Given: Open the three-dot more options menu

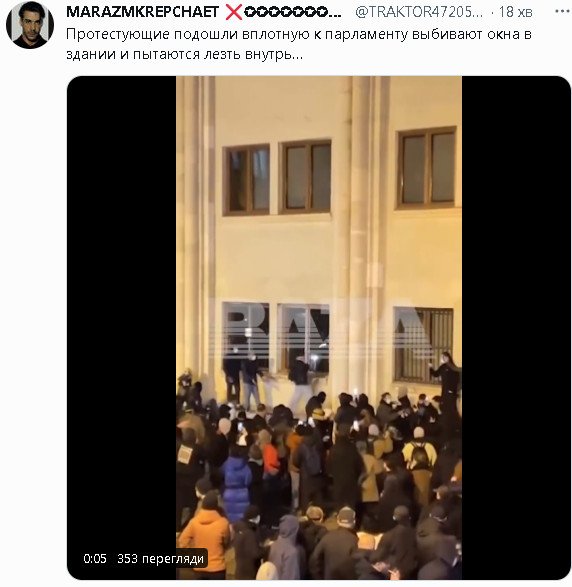Looking at the screenshot, I should pyautogui.click(x=562, y=12).
